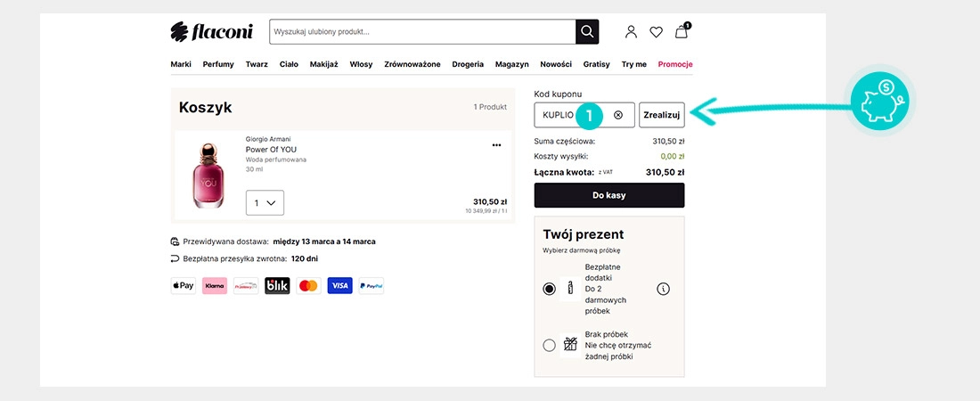Image resolution: width=980 pixels, height=401 pixels.
Task: Click the Mastercard payment icon
Action: 308,286
